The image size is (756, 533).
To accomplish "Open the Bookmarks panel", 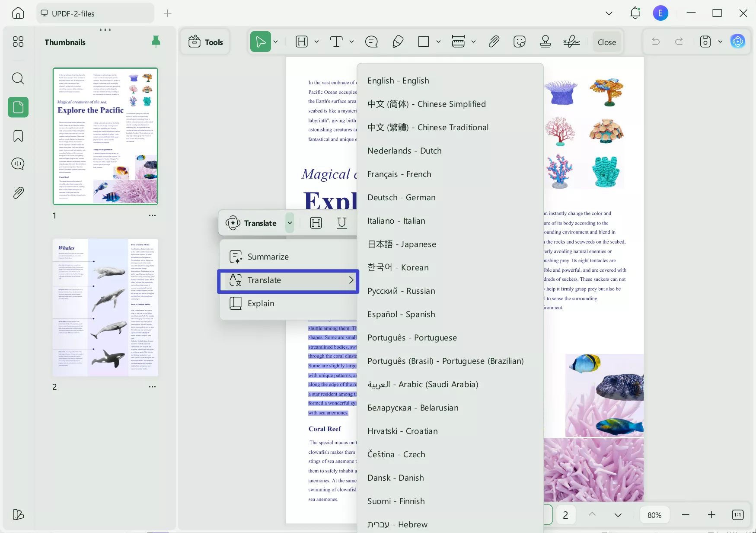I will (18, 136).
